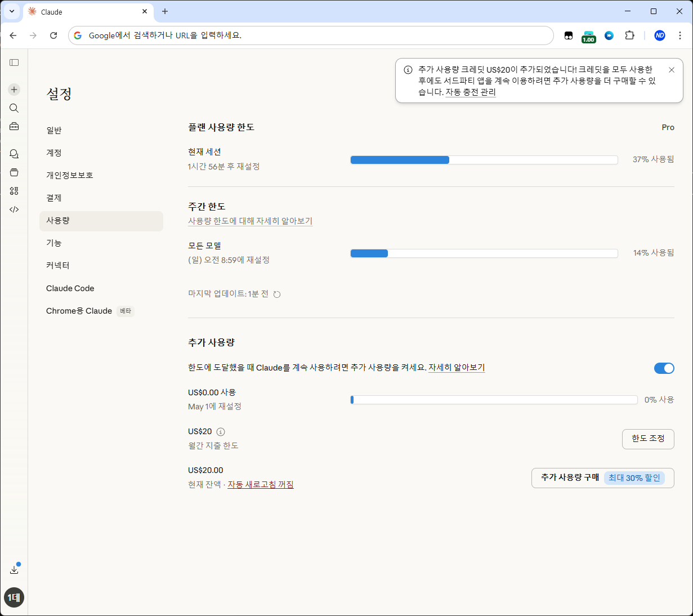Open 자세히 알아보기 link under extra usage
The width and height of the screenshot is (693, 616).
pos(457,368)
